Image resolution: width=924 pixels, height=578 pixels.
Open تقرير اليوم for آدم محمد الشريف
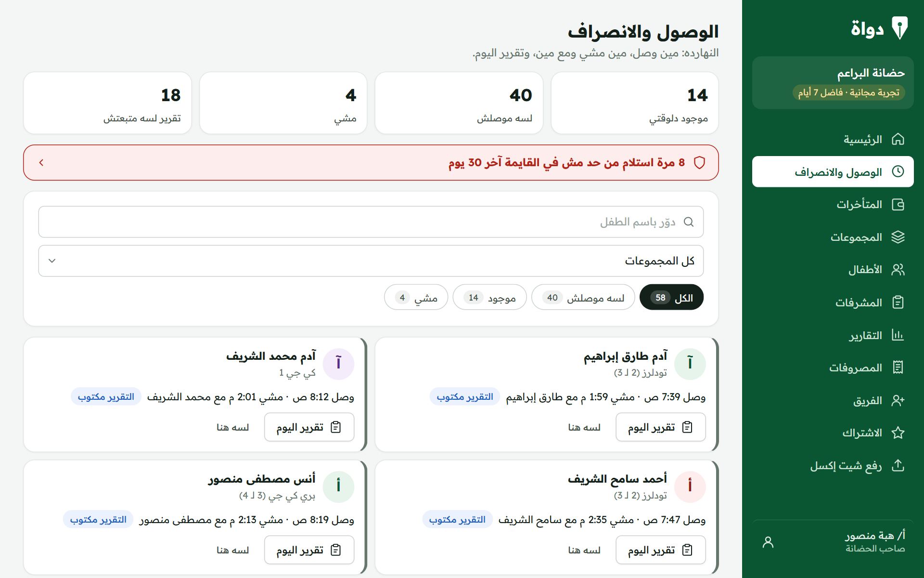[309, 427]
